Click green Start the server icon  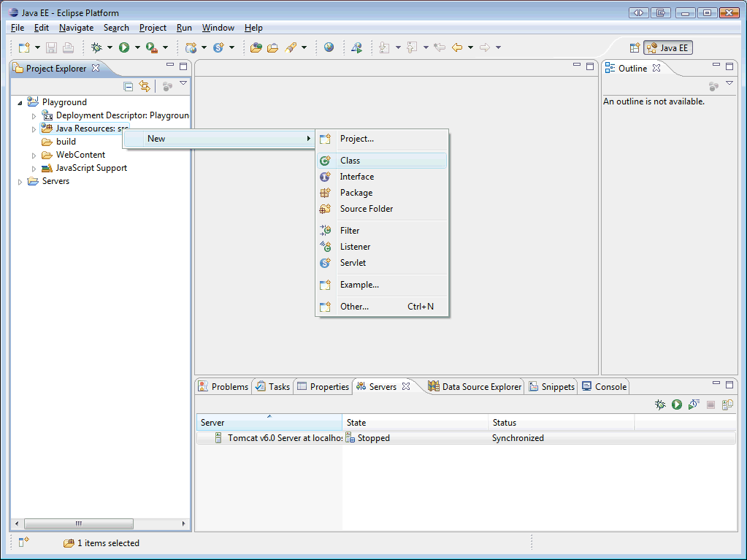pos(677,404)
